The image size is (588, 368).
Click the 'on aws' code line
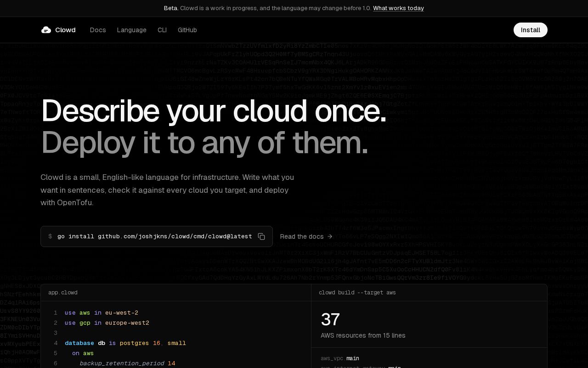(x=83, y=353)
